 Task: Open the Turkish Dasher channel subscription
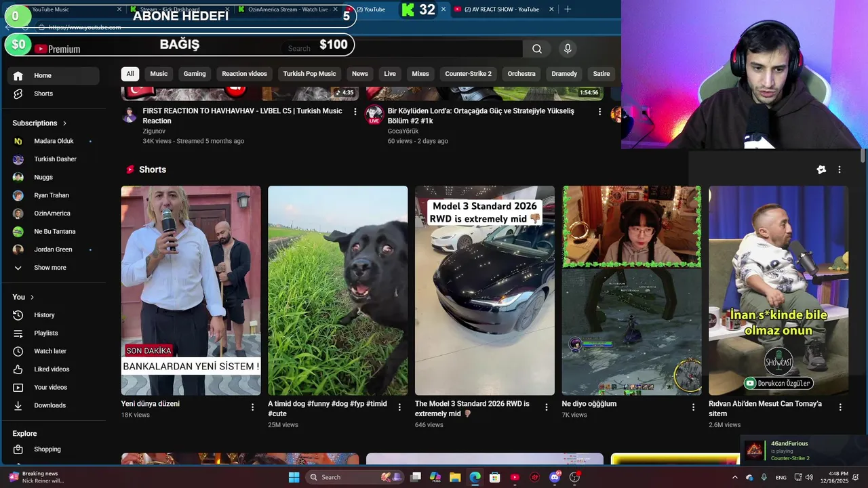pos(54,159)
